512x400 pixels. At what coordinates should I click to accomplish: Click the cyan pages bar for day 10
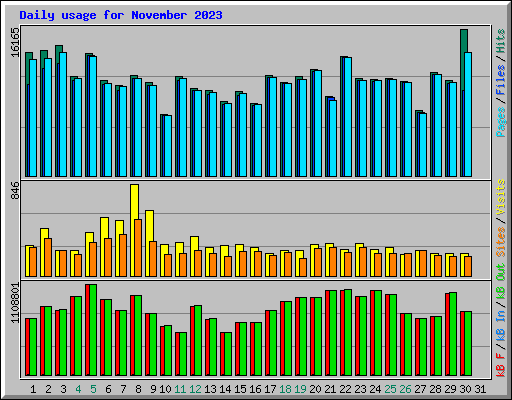(x=168, y=146)
